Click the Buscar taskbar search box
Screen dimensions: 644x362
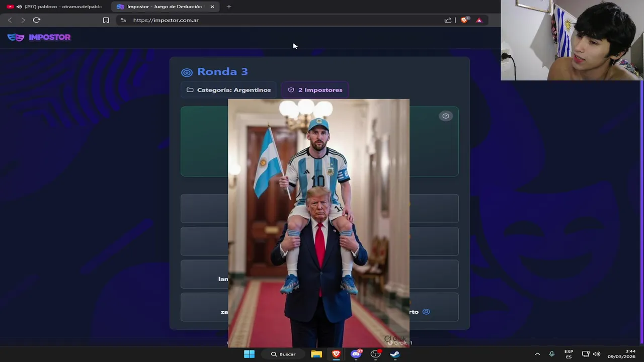point(283,354)
